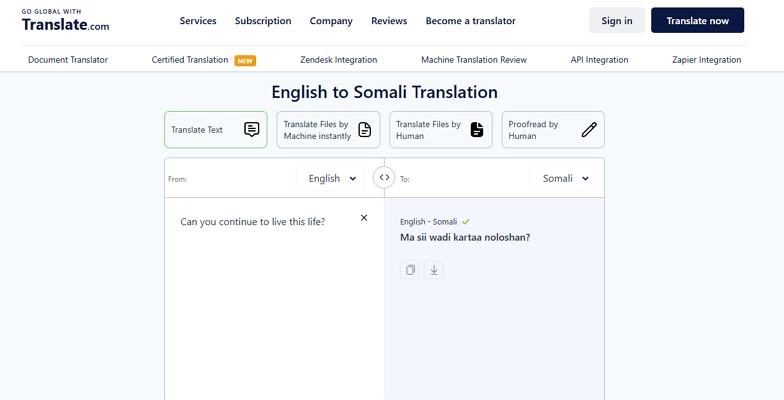The width and height of the screenshot is (784, 400).
Task: Open Become a translator link
Action: (x=470, y=21)
